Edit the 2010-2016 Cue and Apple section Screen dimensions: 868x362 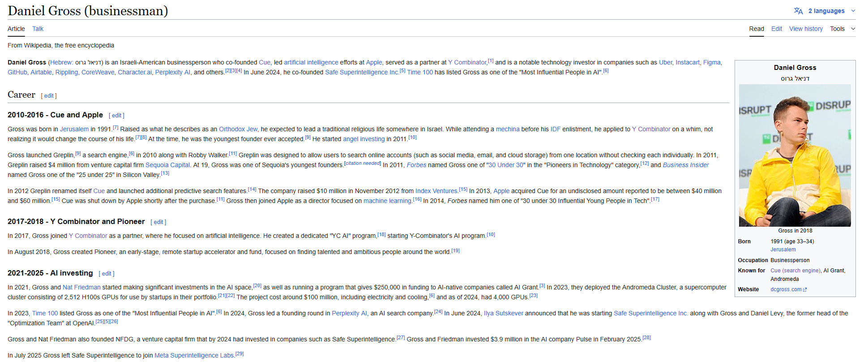pyautogui.click(x=116, y=116)
